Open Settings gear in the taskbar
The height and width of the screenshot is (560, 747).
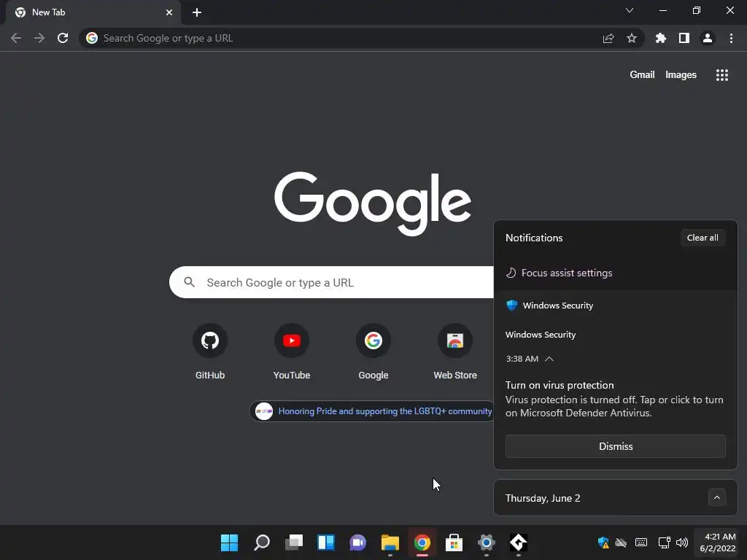pyautogui.click(x=487, y=542)
